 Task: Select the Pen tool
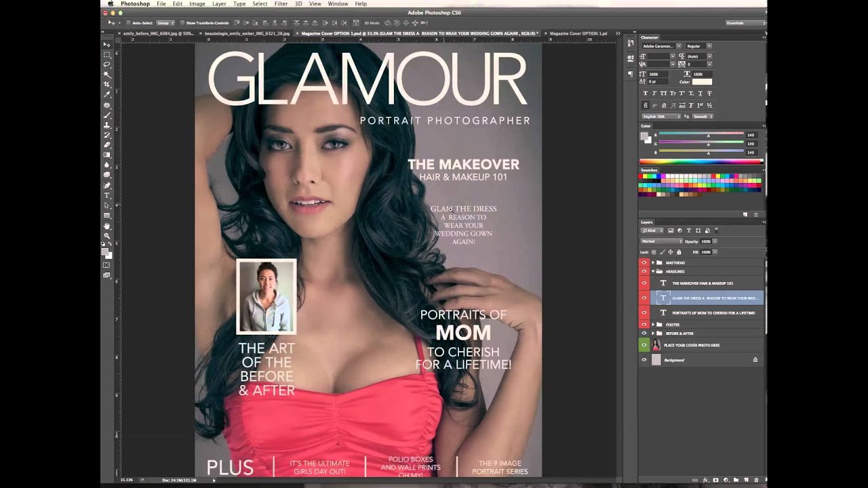(x=107, y=184)
